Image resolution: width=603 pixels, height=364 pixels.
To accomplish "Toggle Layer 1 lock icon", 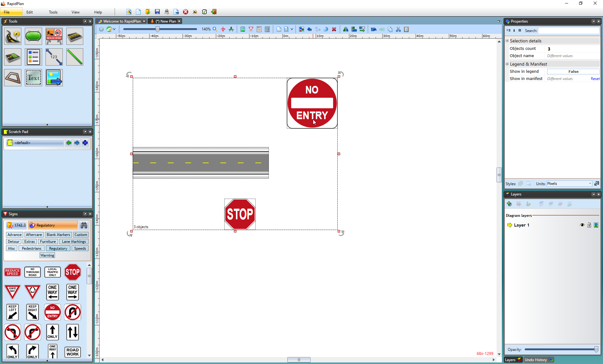I will (x=589, y=225).
